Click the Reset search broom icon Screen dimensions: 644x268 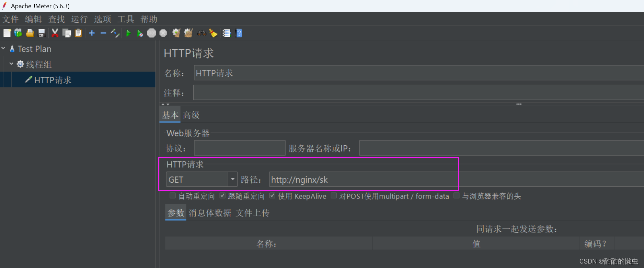coord(213,33)
